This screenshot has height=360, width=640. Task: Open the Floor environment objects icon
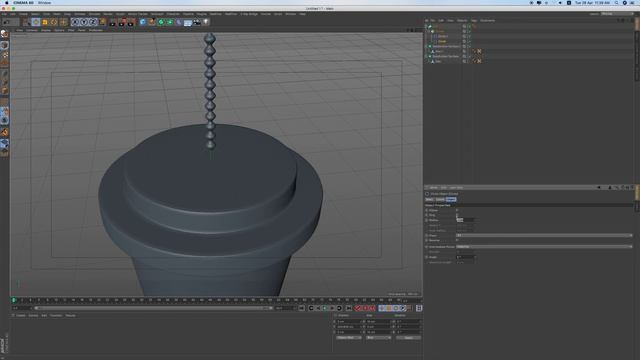188,22
